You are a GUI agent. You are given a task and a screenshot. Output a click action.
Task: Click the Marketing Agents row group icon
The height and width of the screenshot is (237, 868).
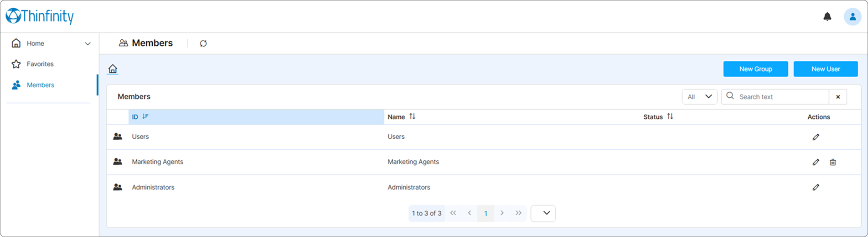(x=118, y=162)
